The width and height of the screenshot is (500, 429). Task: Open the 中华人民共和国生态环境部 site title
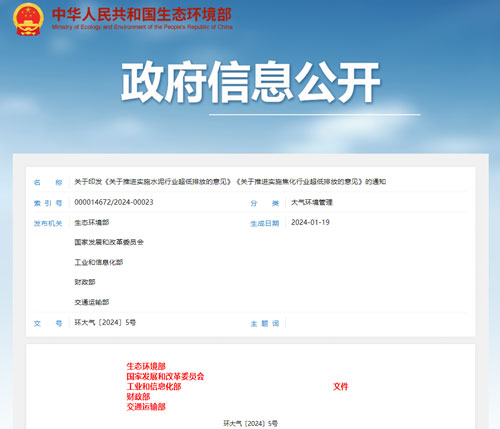click(x=141, y=14)
